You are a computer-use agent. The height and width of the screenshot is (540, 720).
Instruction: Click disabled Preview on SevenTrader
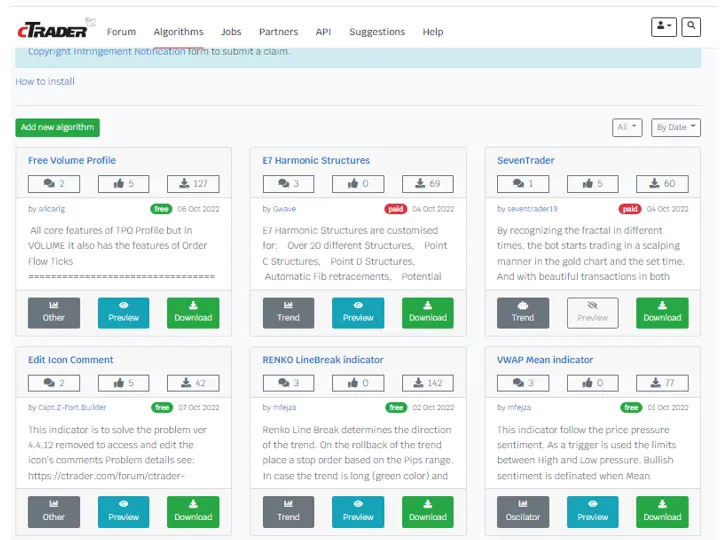(593, 313)
